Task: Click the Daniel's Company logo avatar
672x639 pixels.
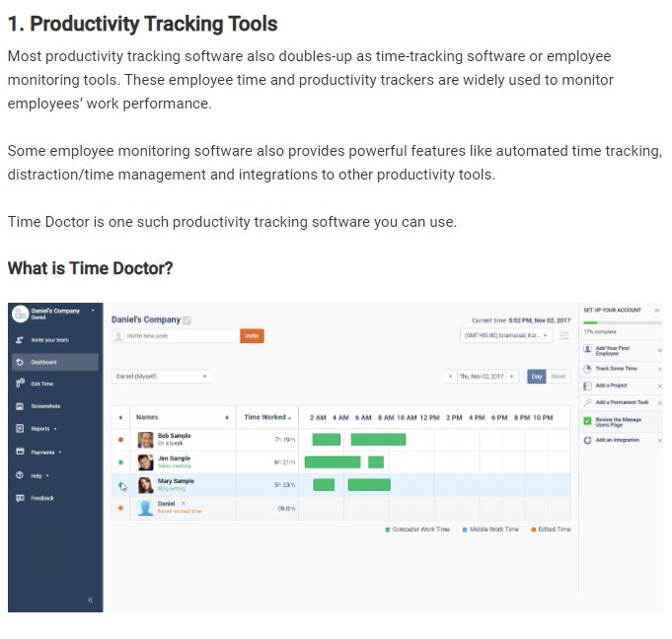Action: tap(20, 314)
